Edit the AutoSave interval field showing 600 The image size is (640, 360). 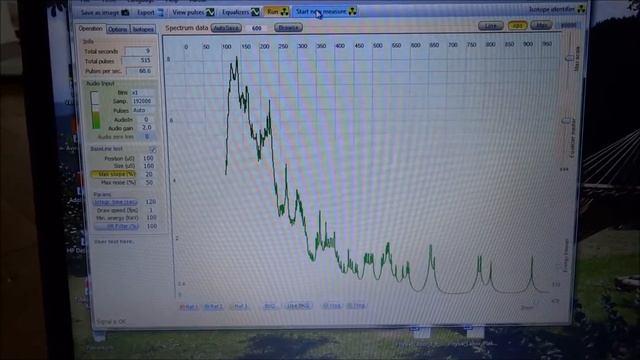pos(256,28)
